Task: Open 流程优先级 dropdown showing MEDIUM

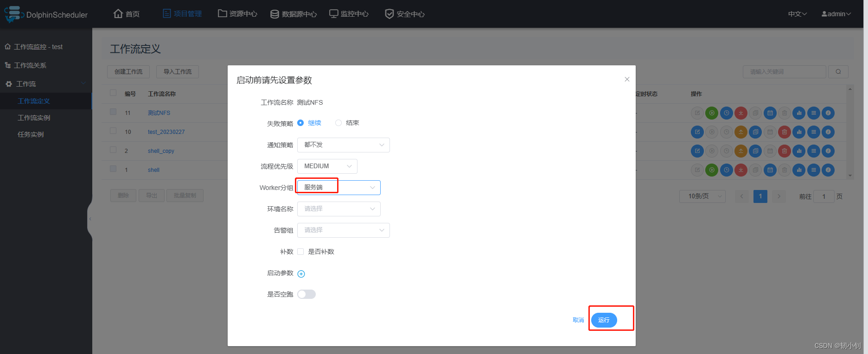Action: (327, 166)
